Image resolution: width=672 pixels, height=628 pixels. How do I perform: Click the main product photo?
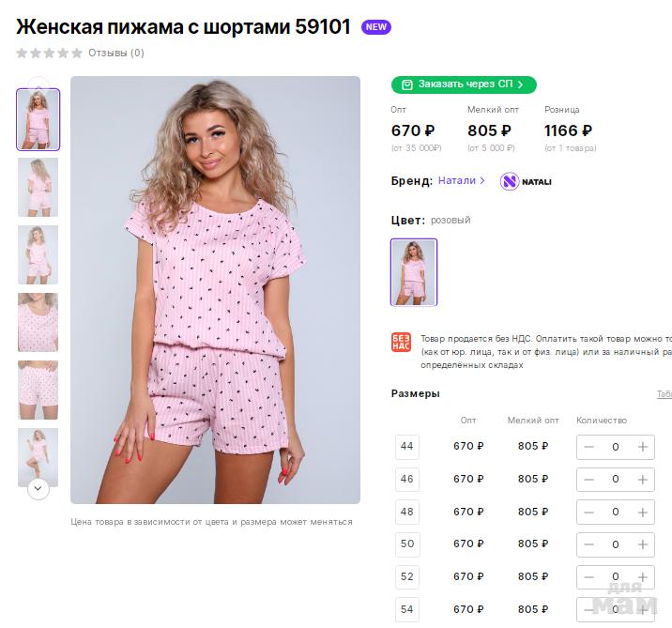pos(215,290)
